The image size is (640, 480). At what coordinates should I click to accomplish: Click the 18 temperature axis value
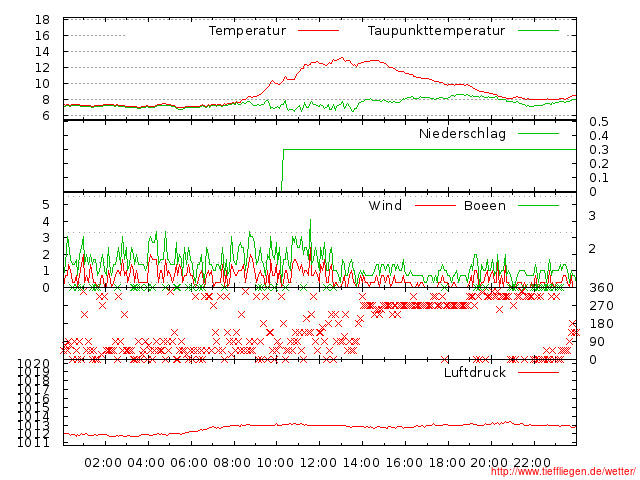pyautogui.click(x=42, y=20)
